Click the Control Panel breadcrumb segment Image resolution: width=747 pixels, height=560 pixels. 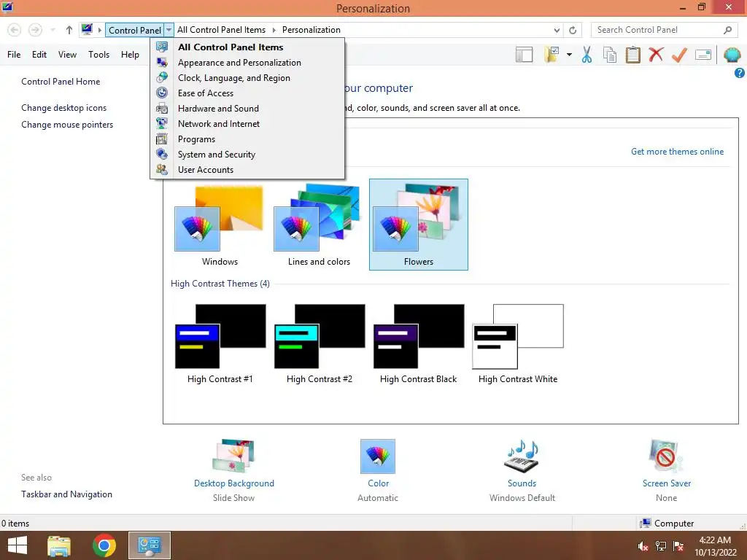pyautogui.click(x=135, y=30)
